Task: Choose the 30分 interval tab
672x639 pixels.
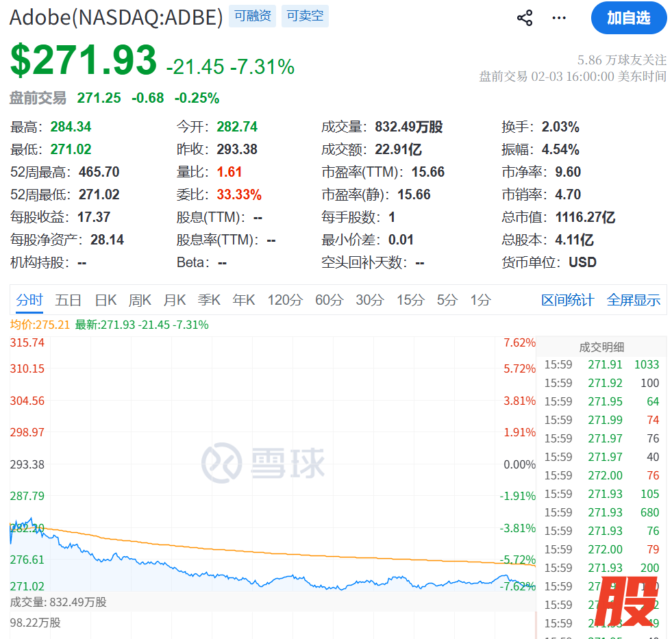Action: point(370,300)
